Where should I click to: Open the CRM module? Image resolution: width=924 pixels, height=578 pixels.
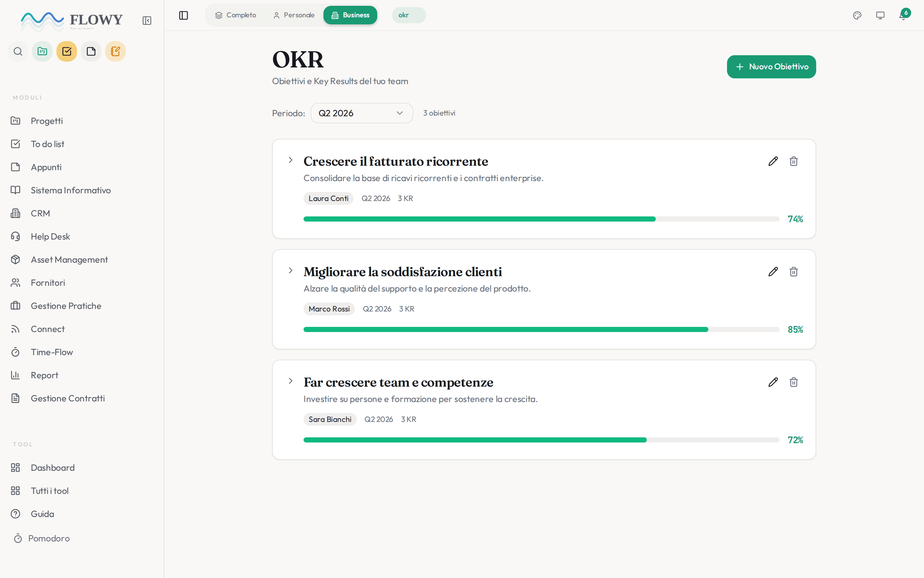click(82, 213)
